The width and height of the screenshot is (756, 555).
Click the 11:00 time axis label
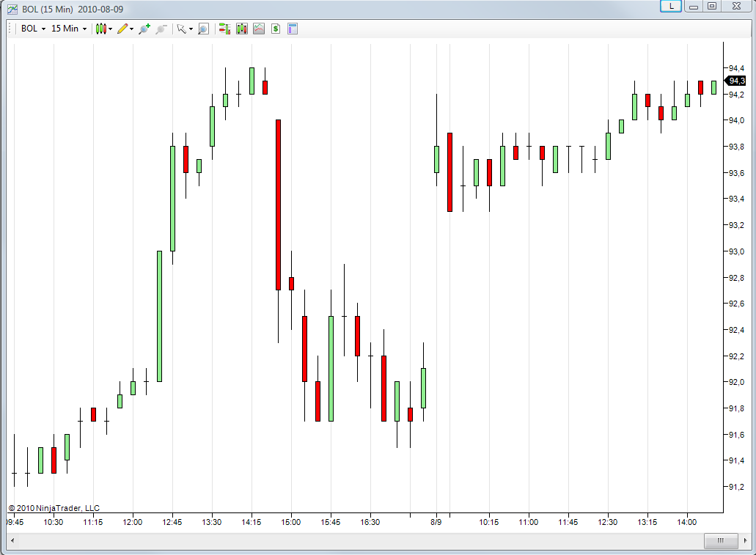529,522
